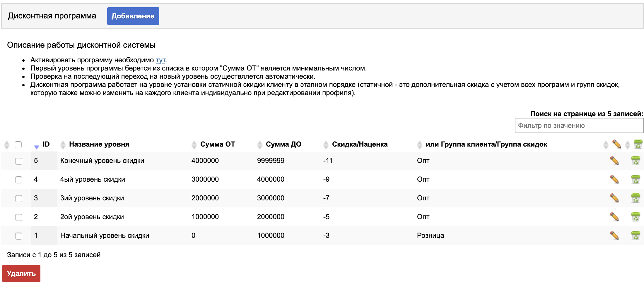The width and height of the screenshot is (644, 282).
Task: Click edit pencil for Конечный уровень скидки row
Action: (614, 161)
